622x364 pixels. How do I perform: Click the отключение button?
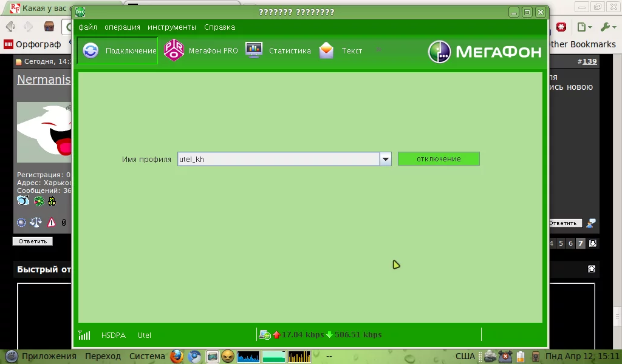tap(439, 159)
